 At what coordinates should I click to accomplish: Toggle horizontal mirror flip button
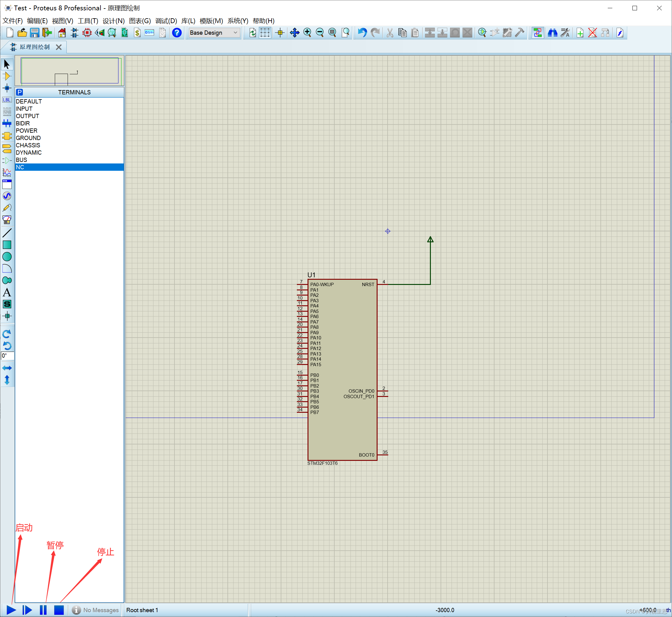[x=7, y=368]
